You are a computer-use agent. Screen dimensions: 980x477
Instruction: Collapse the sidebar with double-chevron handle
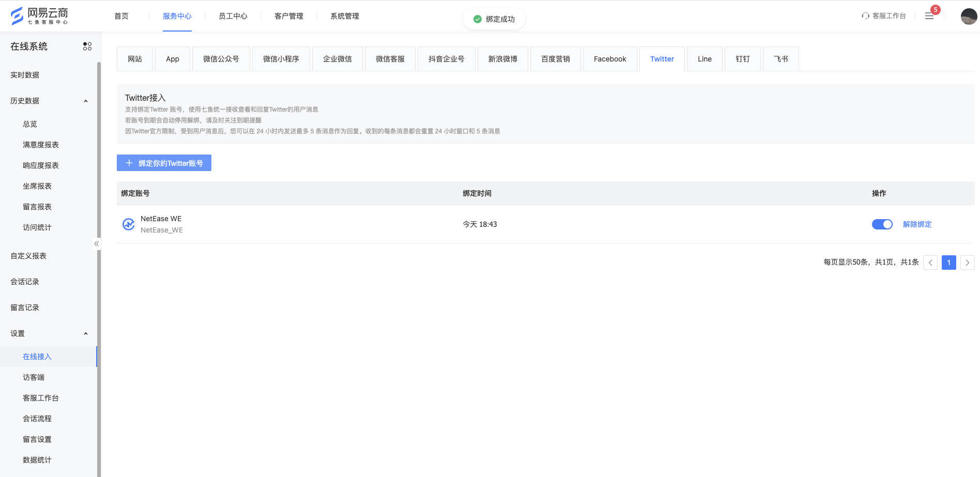[97, 243]
